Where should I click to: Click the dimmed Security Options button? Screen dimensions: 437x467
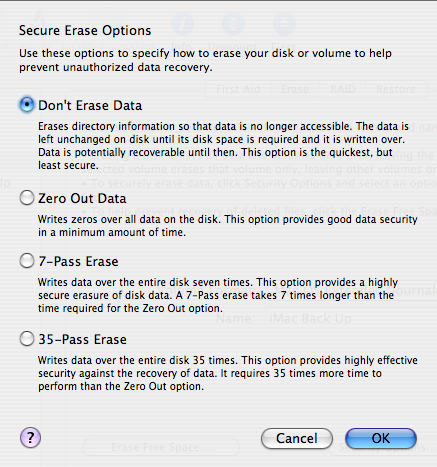383,447
